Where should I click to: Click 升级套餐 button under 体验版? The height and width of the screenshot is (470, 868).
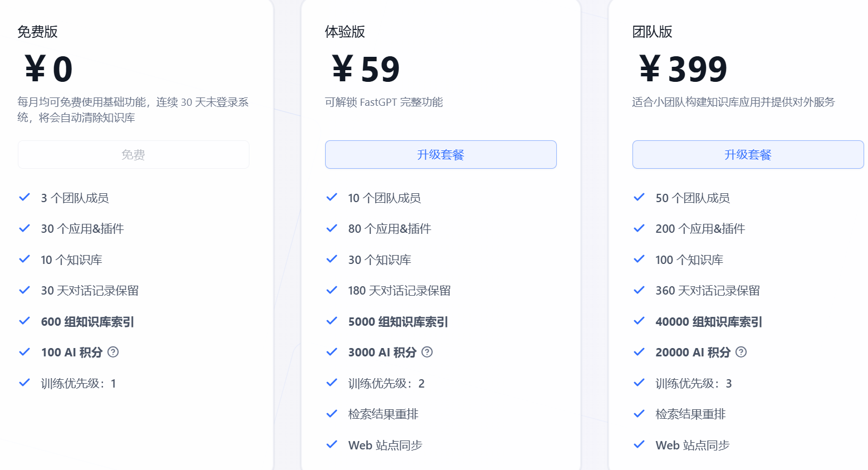coord(441,154)
